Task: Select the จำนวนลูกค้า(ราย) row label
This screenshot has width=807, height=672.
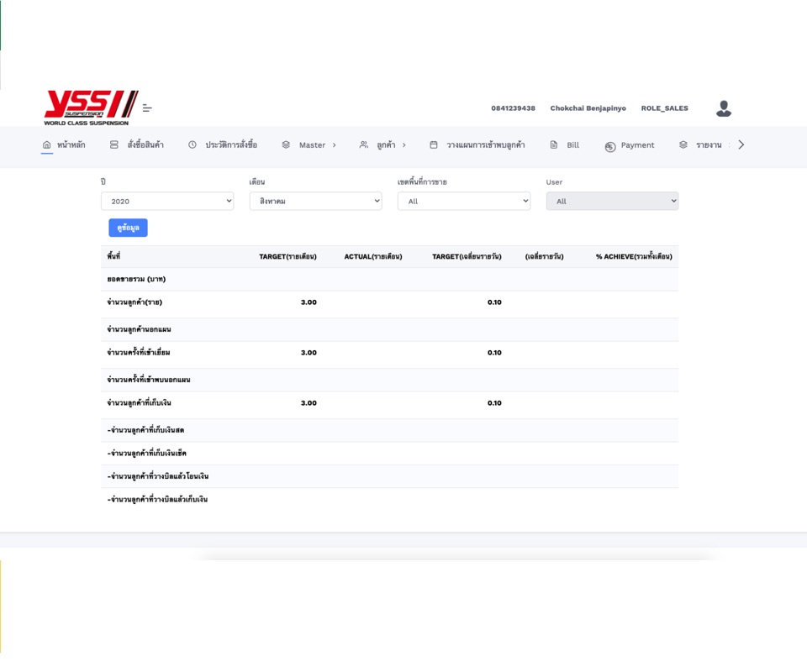Action: point(134,302)
